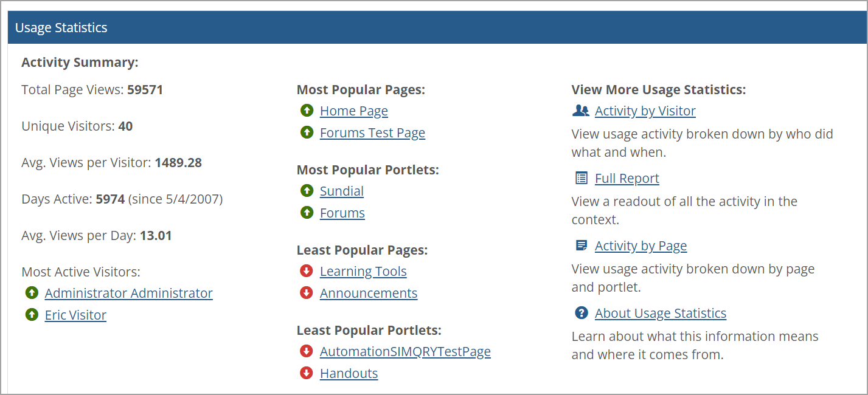
Task: Click red down arrow beside Handouts
Action: [x=307, y=373]
